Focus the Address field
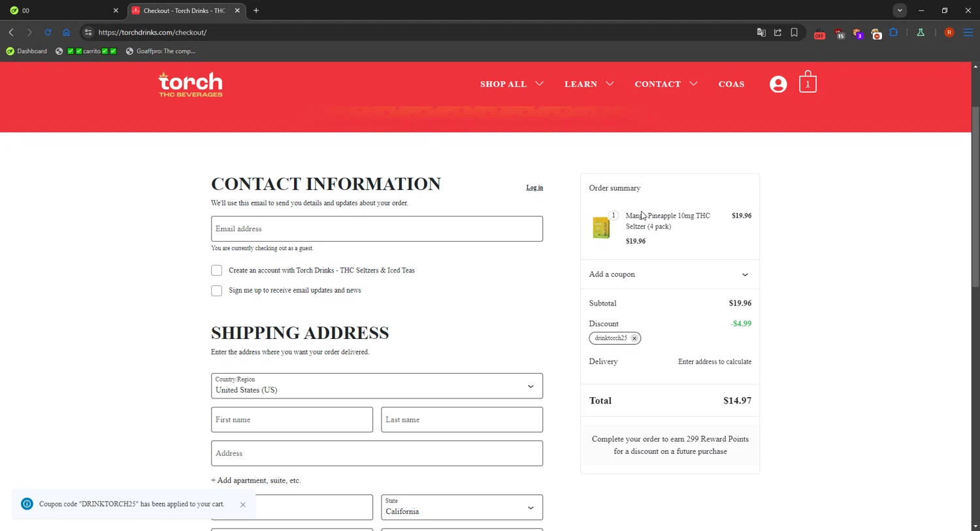Viewport: 980px width, 531px height. click(377, 453)
